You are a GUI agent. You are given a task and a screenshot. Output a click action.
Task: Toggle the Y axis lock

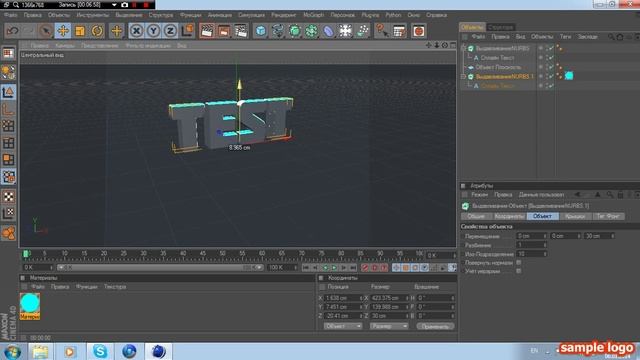tap(153, 31)
